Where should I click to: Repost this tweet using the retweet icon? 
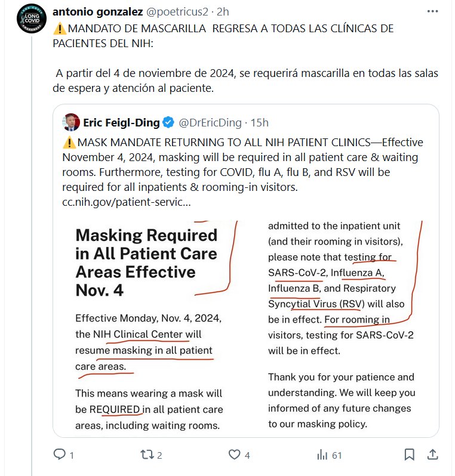point(146,455)
